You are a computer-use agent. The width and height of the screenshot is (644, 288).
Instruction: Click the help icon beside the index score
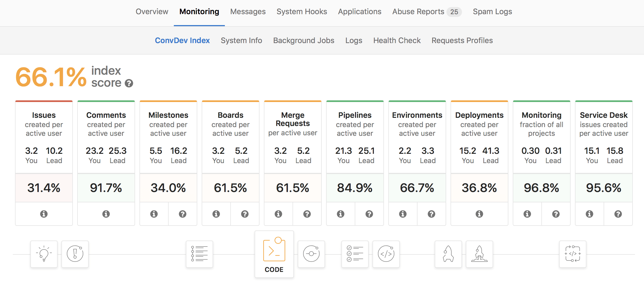pyautogui.click(x=129, y=84)
